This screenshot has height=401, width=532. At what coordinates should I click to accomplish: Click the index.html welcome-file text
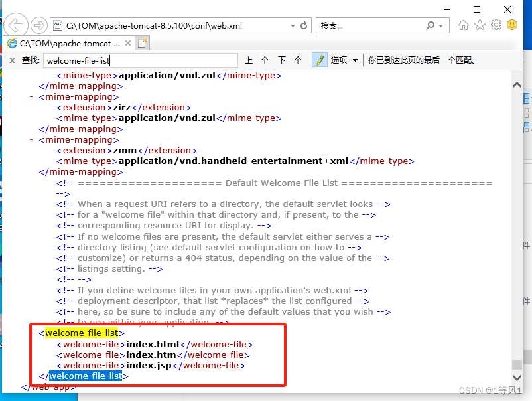(153, 345)
